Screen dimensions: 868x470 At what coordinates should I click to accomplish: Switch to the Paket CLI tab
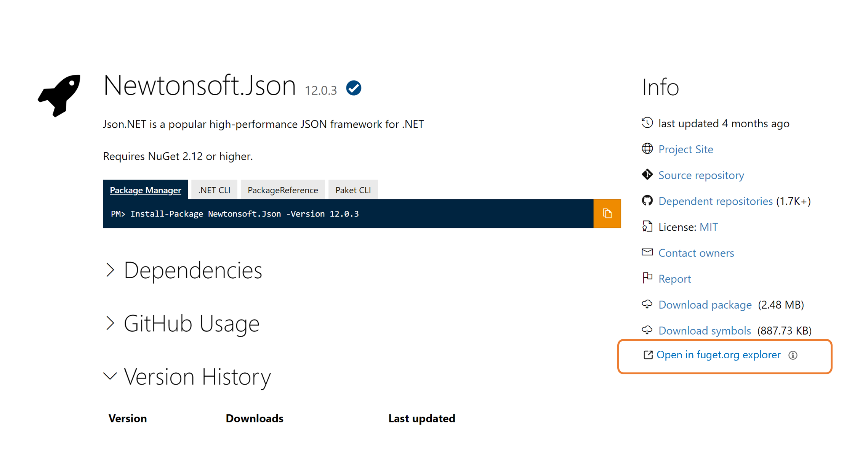click(x=353, y=190)
